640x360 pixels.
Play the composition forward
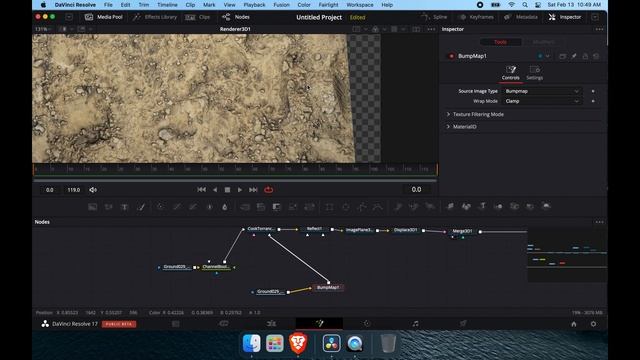tap(240, 190)
